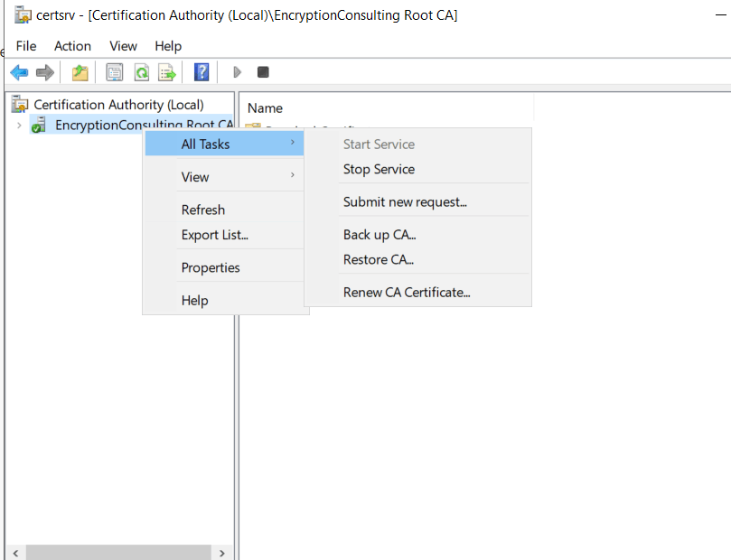
Task: Click the left arrow of the tree pane scrollbar
Action: click(16, 553)
